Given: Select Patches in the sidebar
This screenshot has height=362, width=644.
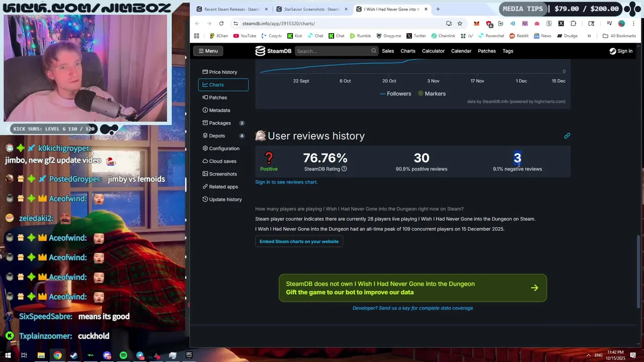Looking at the screenshot, I should point(223,98).
